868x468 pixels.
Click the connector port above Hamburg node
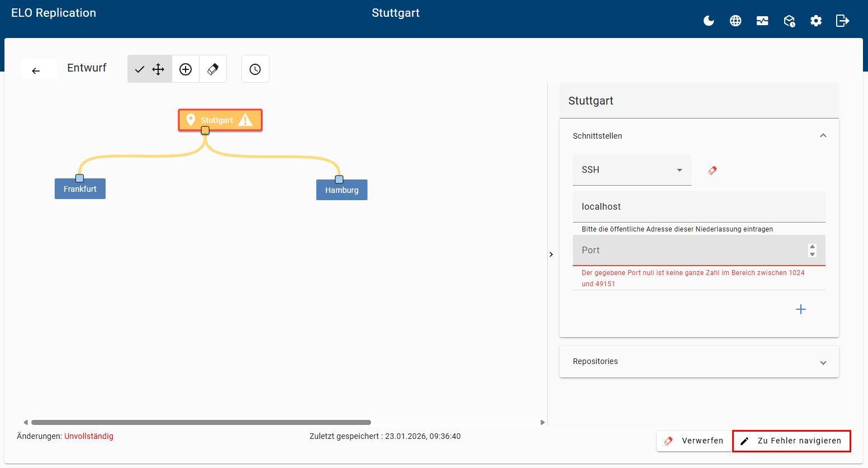point(339,179)
